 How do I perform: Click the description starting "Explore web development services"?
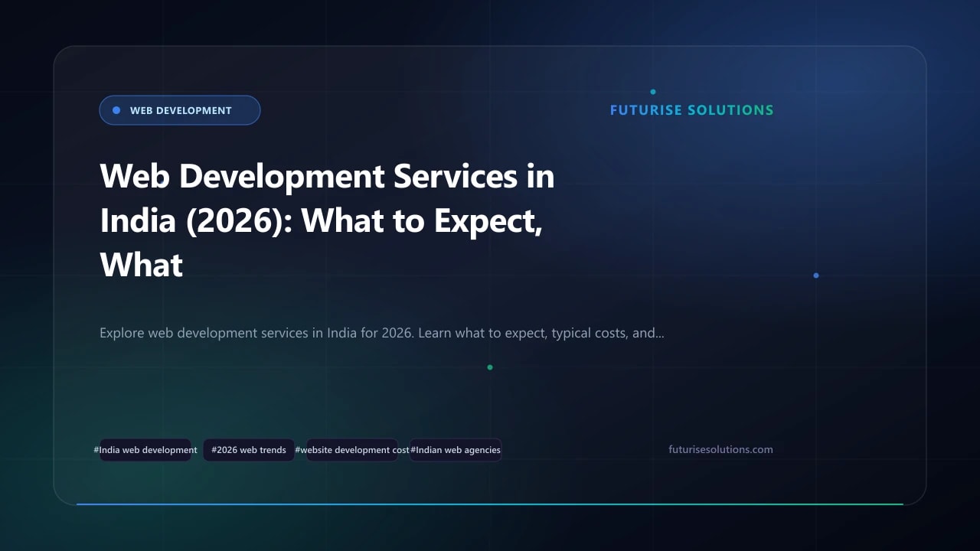381,334
